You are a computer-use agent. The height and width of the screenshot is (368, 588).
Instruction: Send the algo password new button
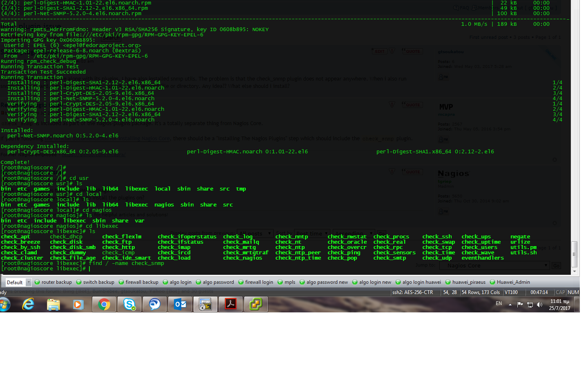tap(324, 282)
